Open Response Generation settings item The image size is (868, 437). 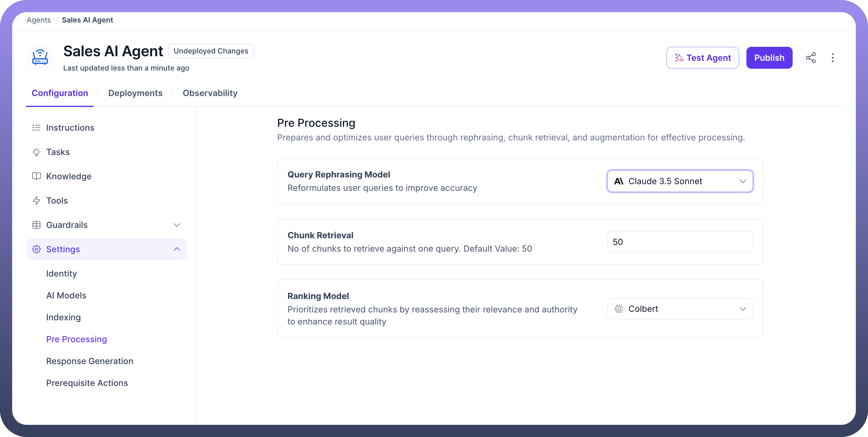(x=90, y=361)
